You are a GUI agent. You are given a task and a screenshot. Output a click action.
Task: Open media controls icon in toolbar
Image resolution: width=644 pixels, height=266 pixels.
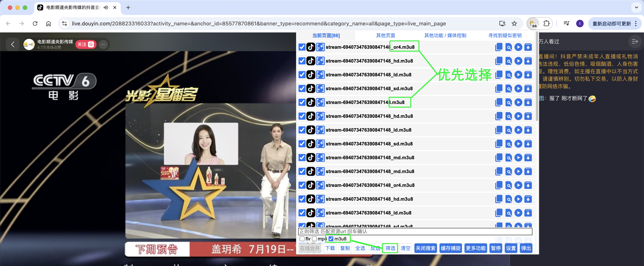click(566, 24)
